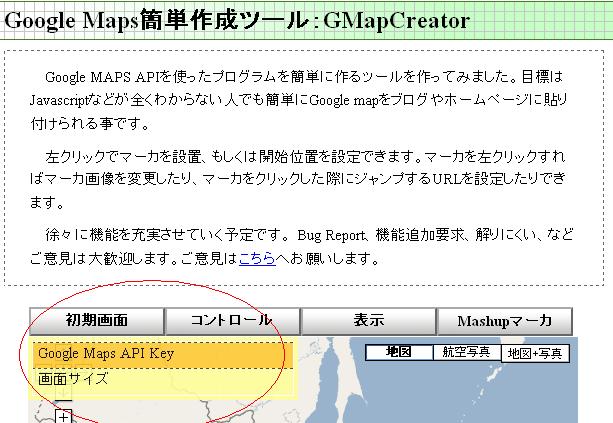Open the 初期画面 menu tab
The width and height of the screenshot is (613, 423).
[97, 321]
